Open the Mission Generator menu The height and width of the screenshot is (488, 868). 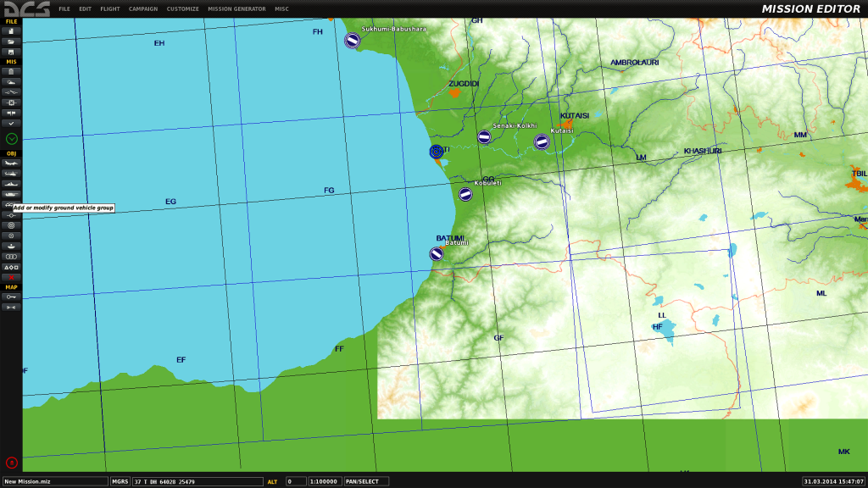point(236,9)
